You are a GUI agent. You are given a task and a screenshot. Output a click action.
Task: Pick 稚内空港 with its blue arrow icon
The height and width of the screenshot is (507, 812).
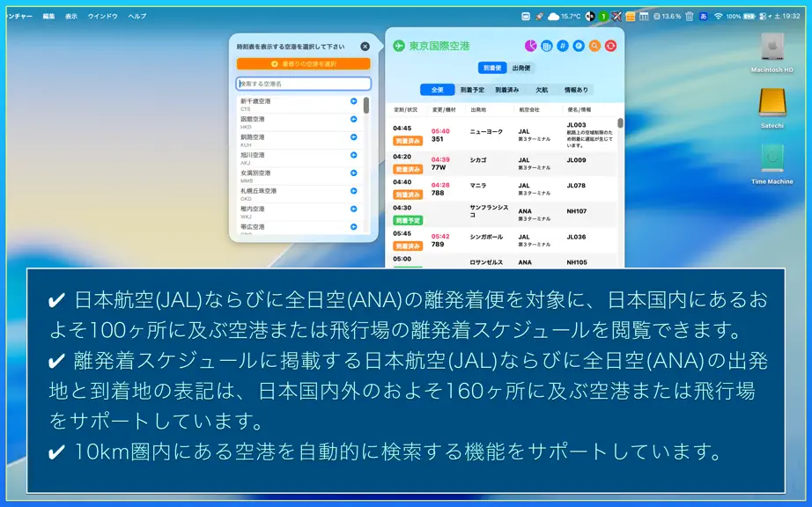coord(354,209)
